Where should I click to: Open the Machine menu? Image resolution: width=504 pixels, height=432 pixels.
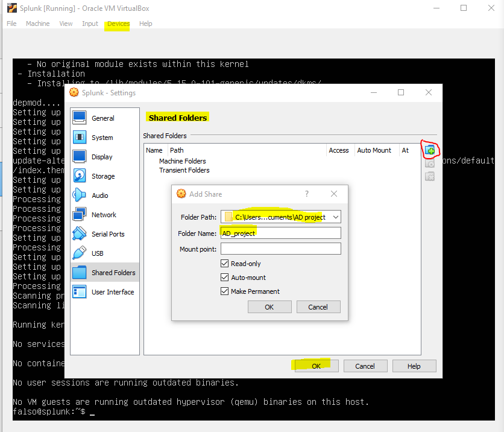tap(37, 24)
